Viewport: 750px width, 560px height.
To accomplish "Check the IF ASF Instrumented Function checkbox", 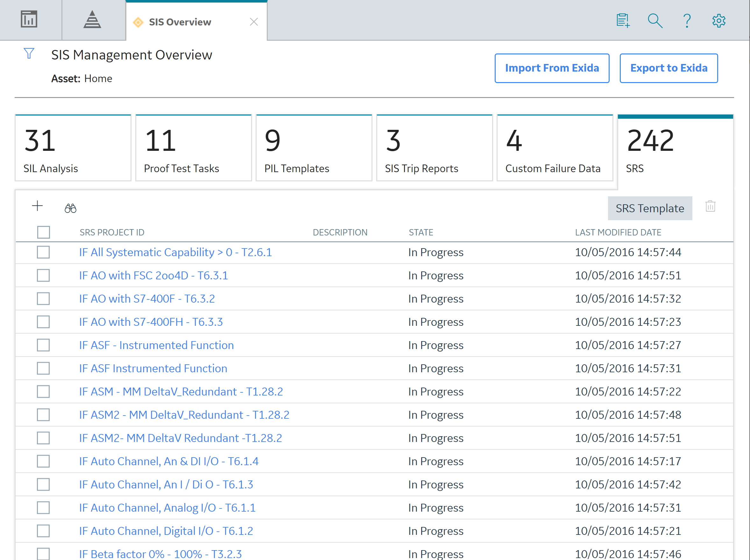I will pyautogui.click(x=43, y=368).
